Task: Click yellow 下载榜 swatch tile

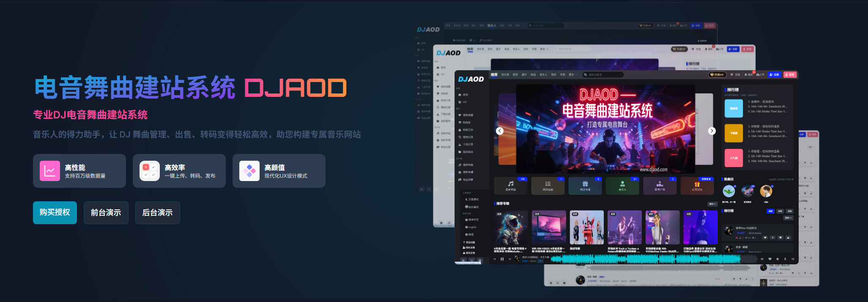Action: click(734, 133)
